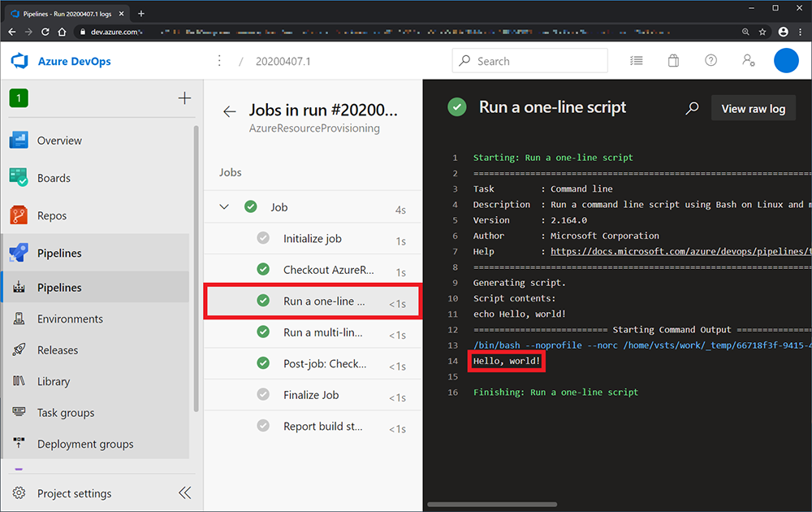Image resolution: width=812 pixels, height=512 pixels.
Task: Click log line 'echo Hello, world!'
Action: [x=520, y=314]
